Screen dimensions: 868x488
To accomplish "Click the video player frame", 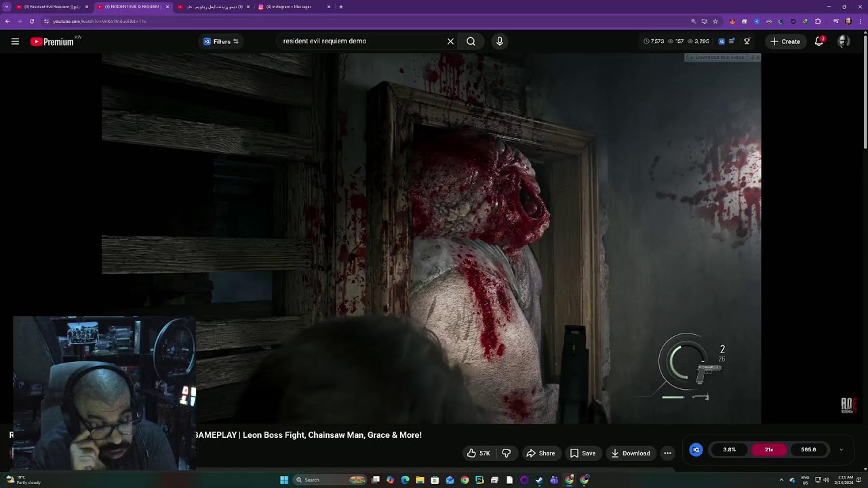I will [431, 239].
